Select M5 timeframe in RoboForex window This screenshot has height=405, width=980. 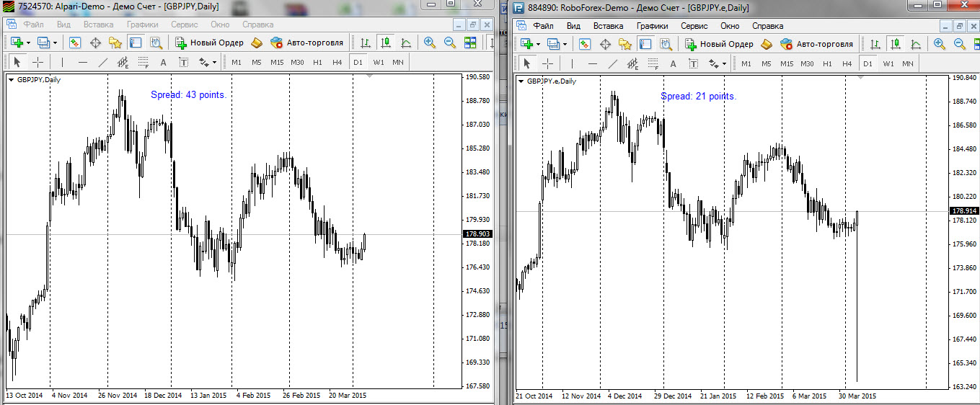767,63
